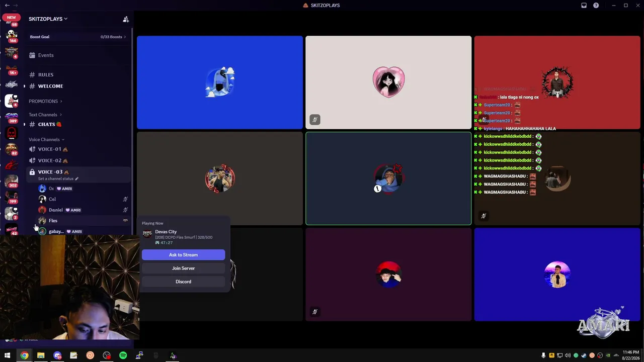Open the system tray volume control
The image size is (644, 362).
point(568,356)
